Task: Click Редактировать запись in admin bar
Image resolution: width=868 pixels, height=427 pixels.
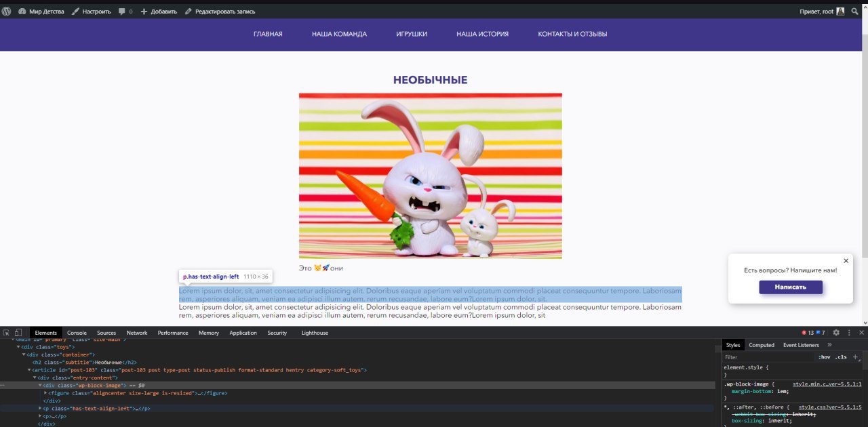Action: pos(219,12)
